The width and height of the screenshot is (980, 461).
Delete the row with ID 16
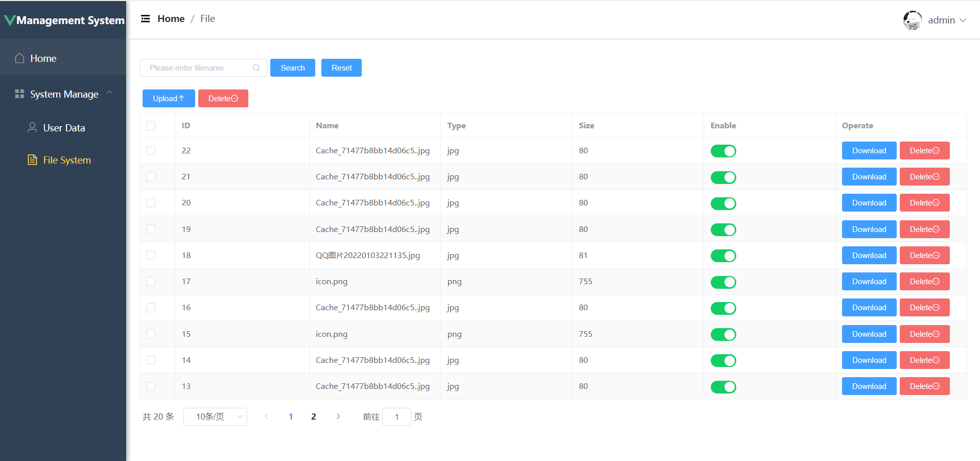click(925, 308)
